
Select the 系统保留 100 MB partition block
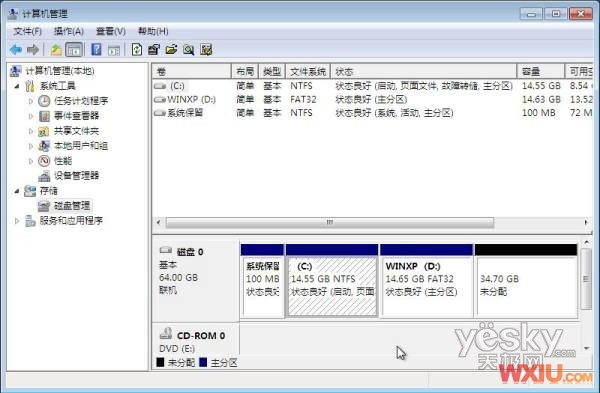click(262, 281)
